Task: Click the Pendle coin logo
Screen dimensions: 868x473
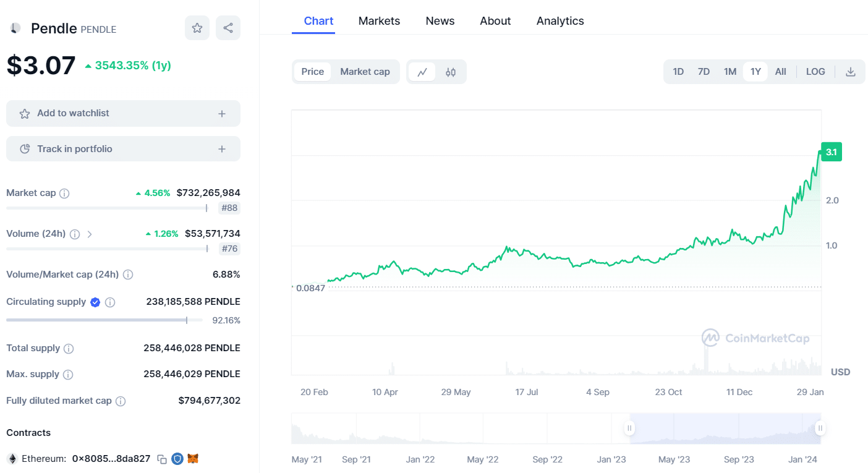Action: (x=14, y=28)
